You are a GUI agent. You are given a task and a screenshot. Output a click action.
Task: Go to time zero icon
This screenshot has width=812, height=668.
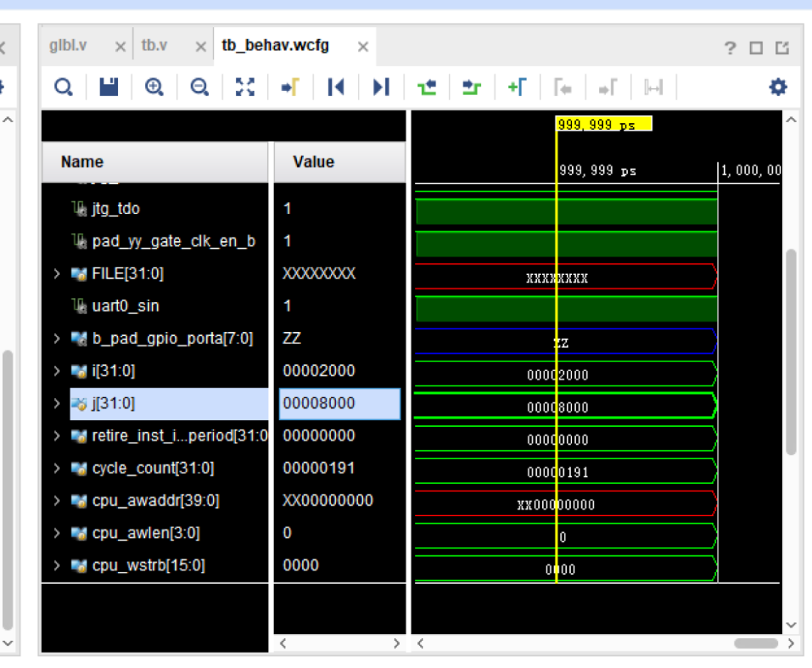335,87
